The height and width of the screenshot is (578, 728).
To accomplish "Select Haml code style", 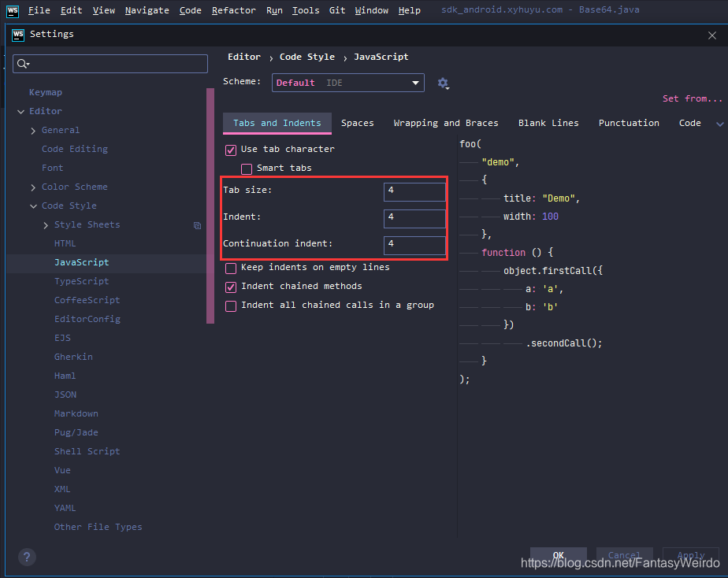I will point(65,376).
